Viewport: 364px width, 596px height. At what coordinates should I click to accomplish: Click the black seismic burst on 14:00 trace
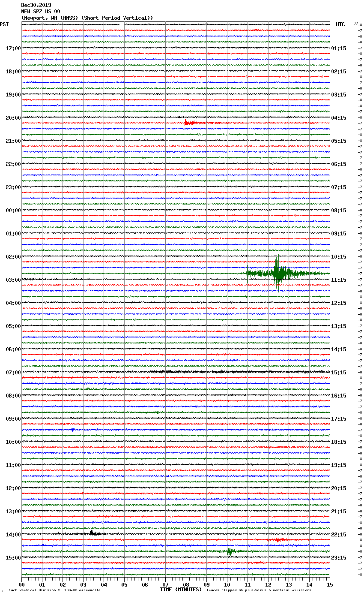click(x=92, y=533)
